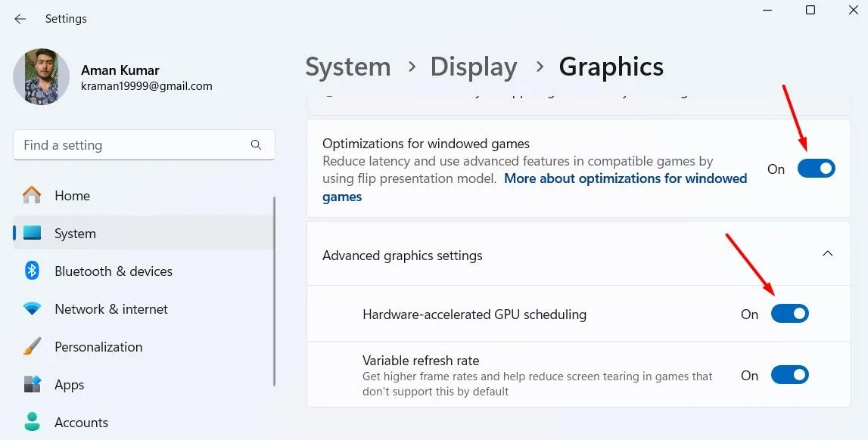
Task: Collapse the Advanced graphics settings section
Action: pos(827,254)
